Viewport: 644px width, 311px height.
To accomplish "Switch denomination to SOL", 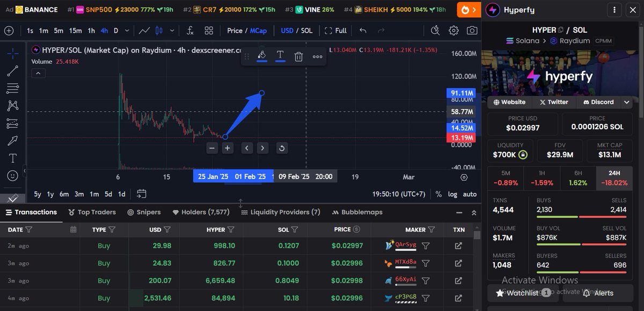I will [306, 31].
